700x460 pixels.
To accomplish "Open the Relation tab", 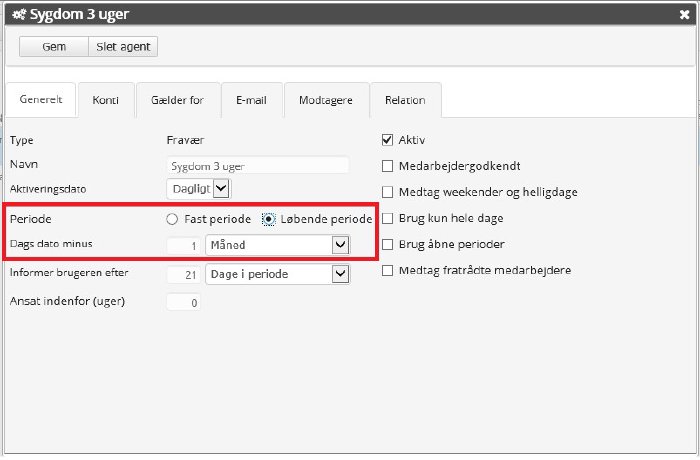I will click(x=405, y=100).
